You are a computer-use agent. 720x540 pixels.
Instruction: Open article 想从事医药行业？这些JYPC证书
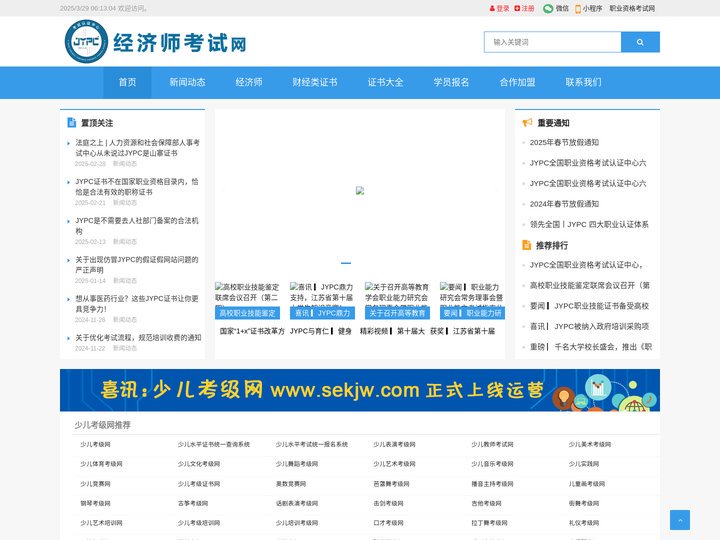[137, 304]
